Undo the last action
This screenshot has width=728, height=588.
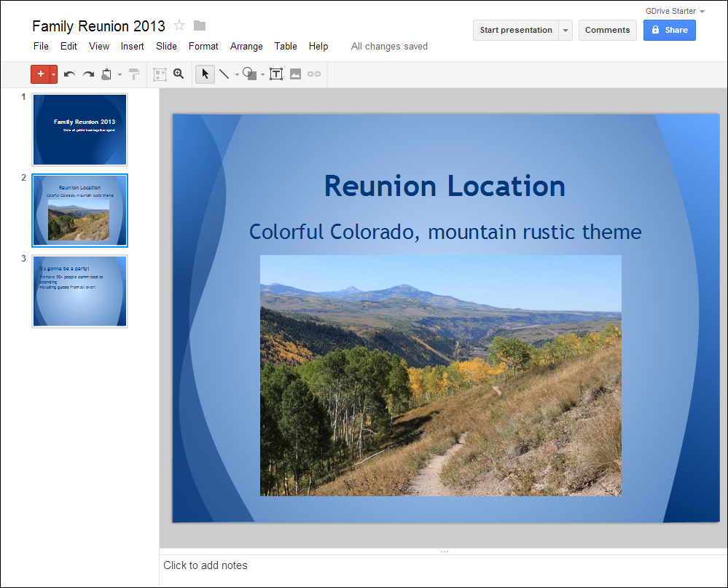pos(69,74)
